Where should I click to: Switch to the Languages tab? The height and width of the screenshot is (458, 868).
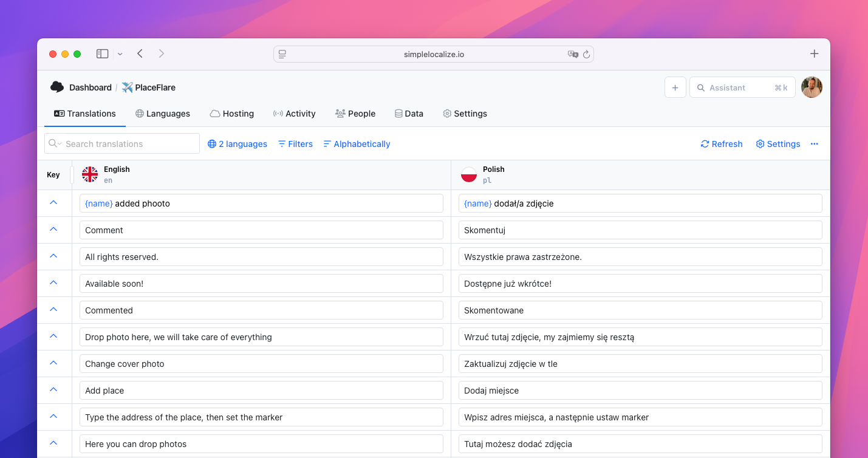(163, 114)
